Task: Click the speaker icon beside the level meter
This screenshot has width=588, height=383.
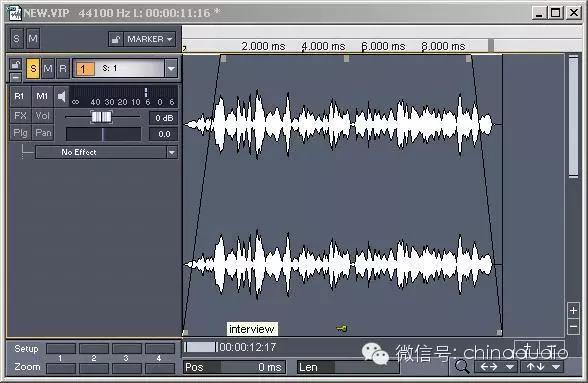Action: click(62, 97)
